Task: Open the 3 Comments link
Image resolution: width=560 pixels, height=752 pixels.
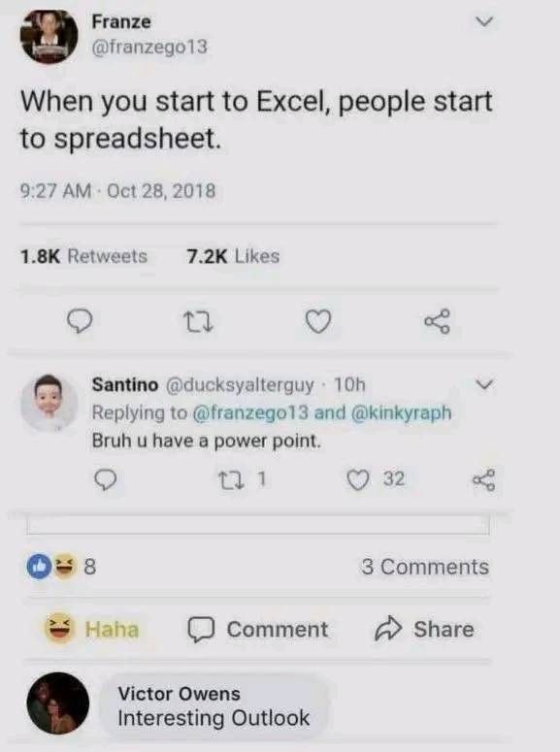Action: tap(425, 567)
